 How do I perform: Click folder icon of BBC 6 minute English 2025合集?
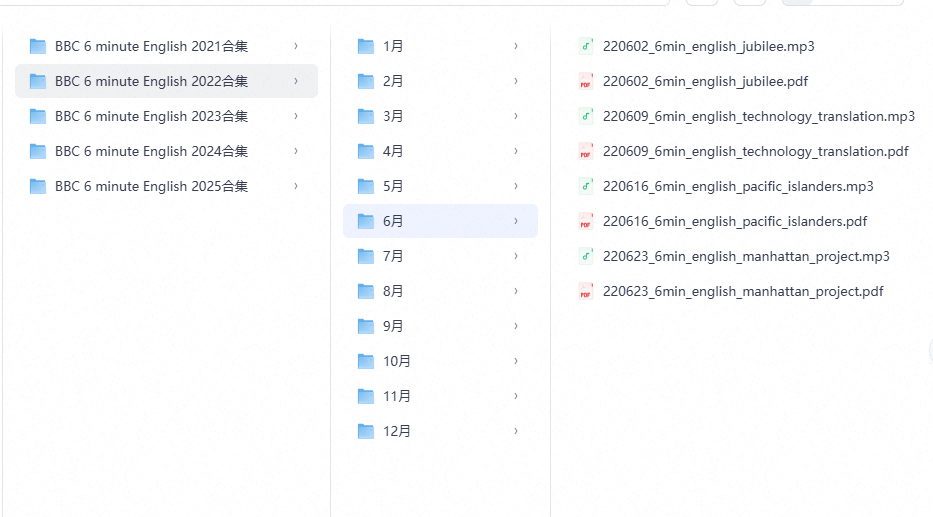tap(37, 187)
